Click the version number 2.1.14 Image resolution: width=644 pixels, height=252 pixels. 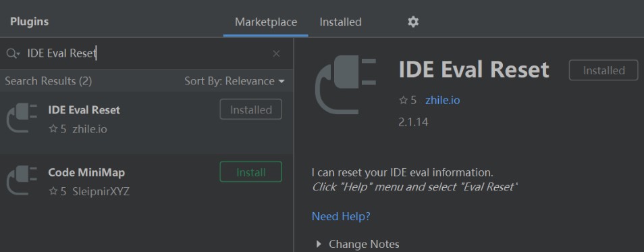pos(413,122)
